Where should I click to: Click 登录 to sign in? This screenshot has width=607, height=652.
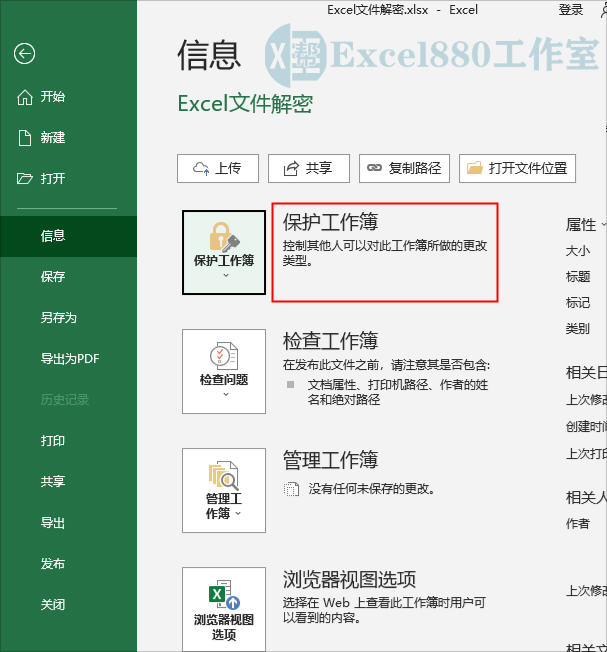pos(571,10)
